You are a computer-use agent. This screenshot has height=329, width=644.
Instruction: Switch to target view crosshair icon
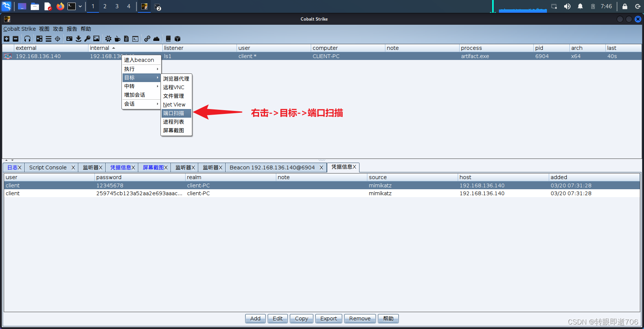pyautogui.click(x=57, y=39)
